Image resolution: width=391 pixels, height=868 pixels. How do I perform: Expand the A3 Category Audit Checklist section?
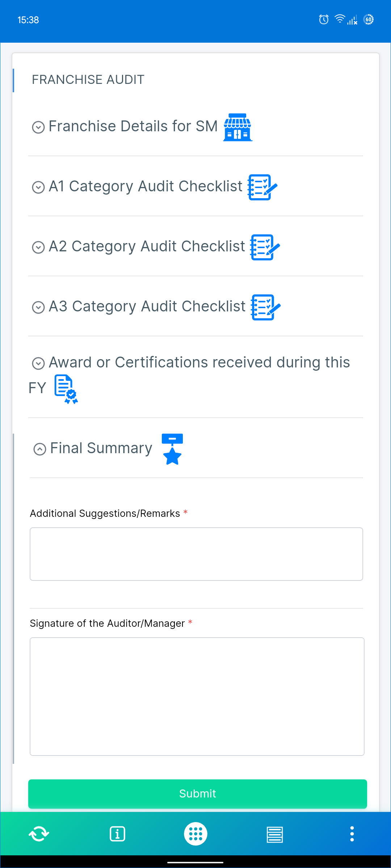click(x=38, y=307)
